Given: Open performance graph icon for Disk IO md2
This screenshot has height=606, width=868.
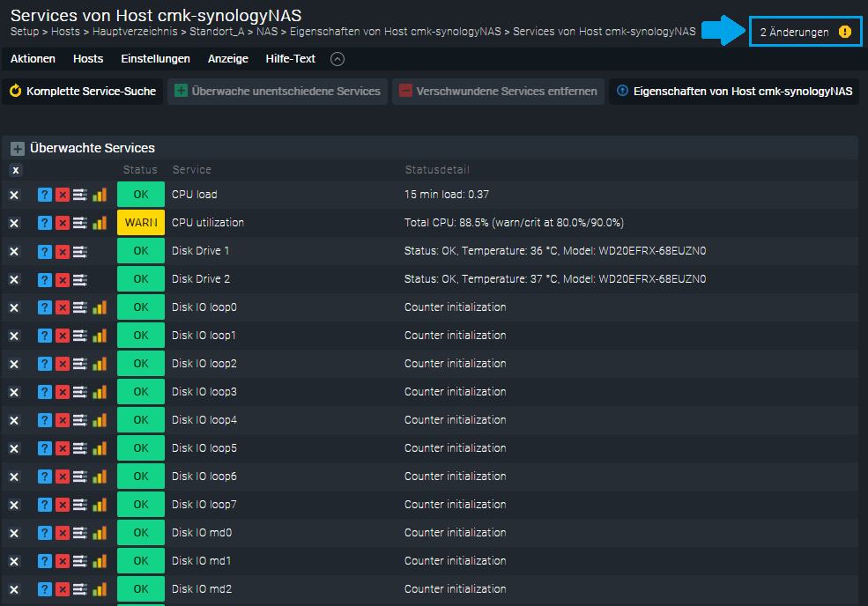Looking at the screenshot, I should (x=100, y=589).
